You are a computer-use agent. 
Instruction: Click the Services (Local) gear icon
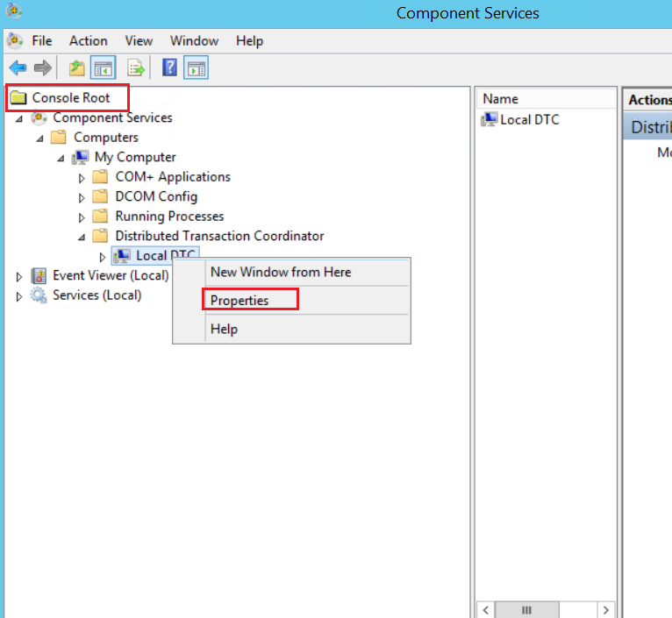pyautogui.click(x=39, y=295)
